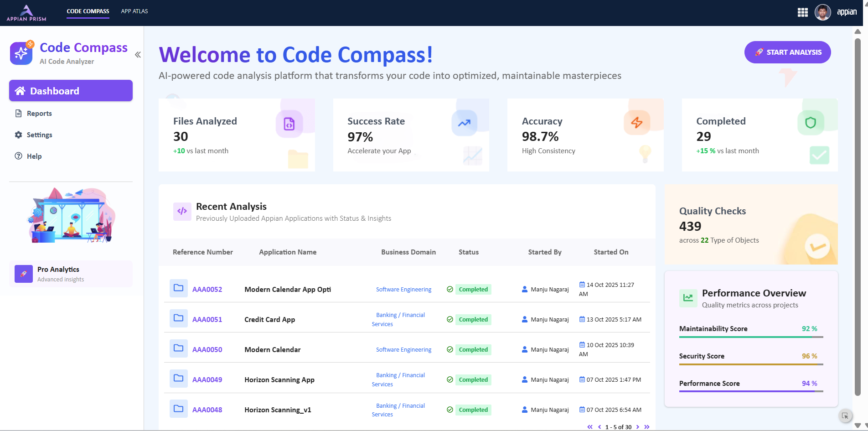868x431 pixels.
Task: Open reference number AAA0051 link
Action: coord(207,320)
